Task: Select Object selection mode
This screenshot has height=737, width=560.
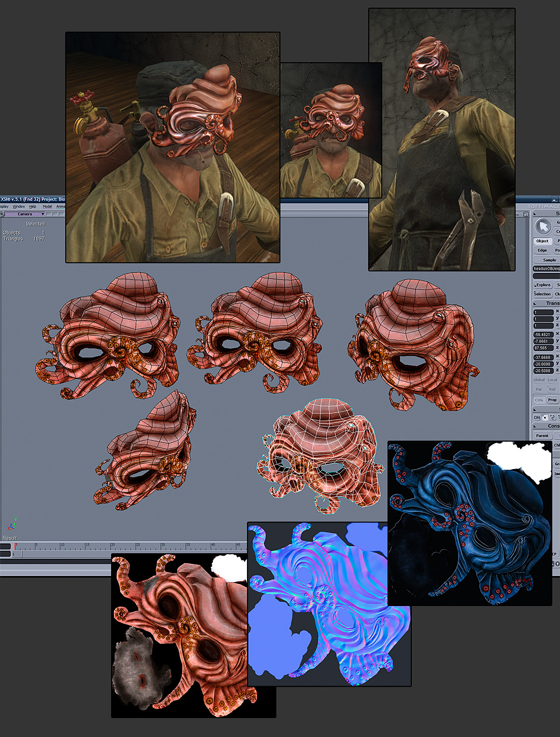Action: coord(542,241)
